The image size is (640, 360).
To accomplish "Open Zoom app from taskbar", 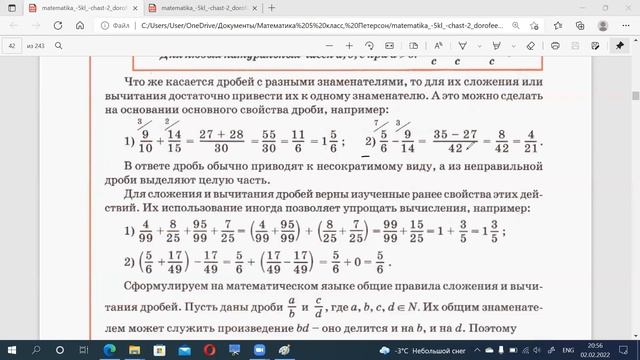I will pyautogui.click(x=259, y=350).
